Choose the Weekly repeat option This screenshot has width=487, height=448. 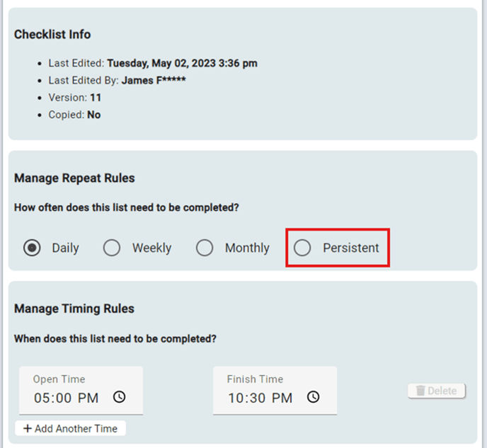[112, 248]
